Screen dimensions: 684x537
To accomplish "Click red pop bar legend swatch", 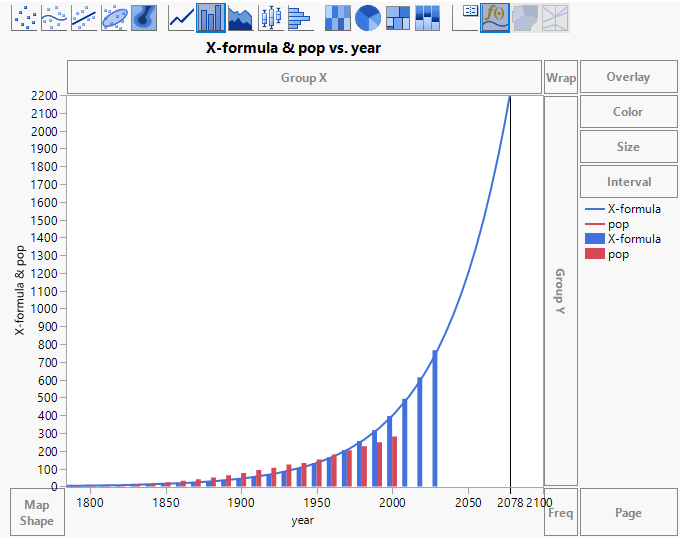I will pyautogui.click(x=593, y=255).
